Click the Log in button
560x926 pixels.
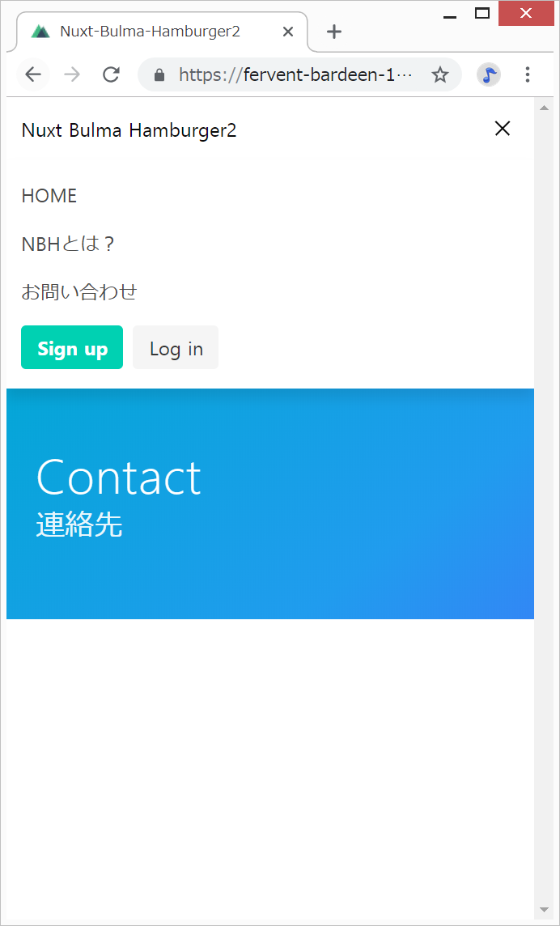pyautogui.click(x=176, y=347)
